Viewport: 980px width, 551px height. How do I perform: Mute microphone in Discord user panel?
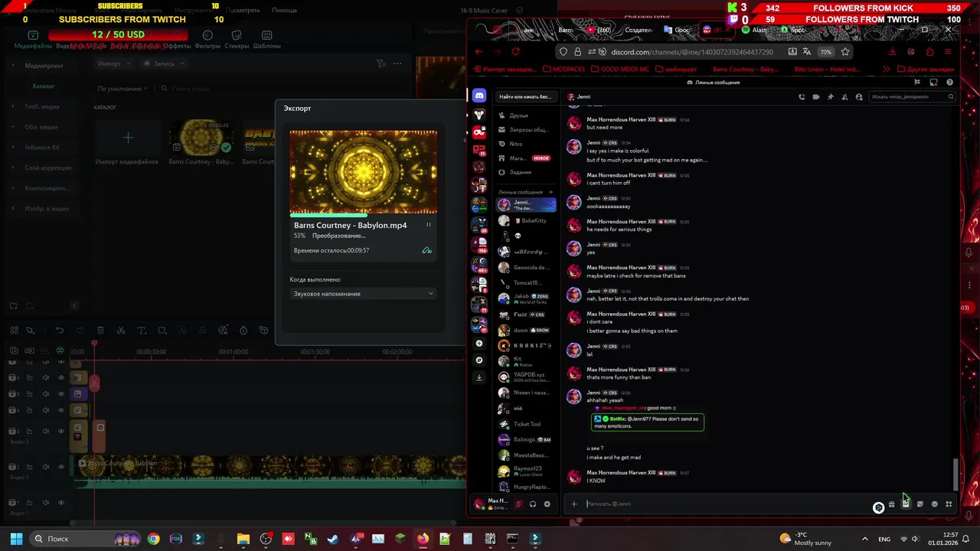518,504
